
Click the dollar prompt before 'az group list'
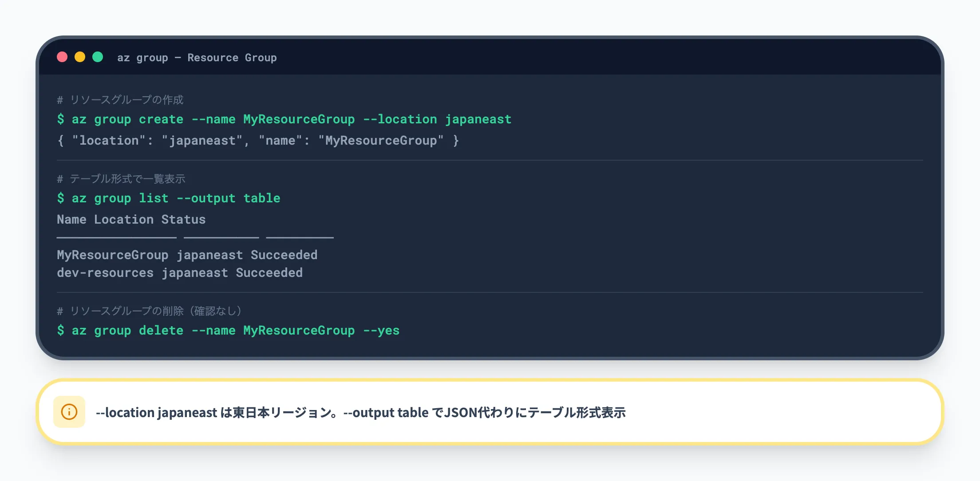61,198
